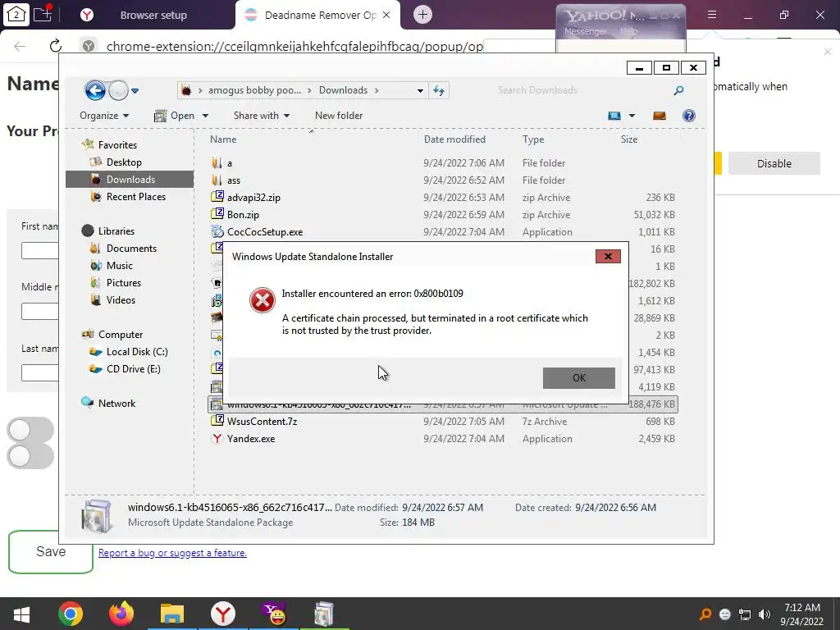The image size is (840, 630).
Task: Change the view using the views icon
Action: click(614, 116)
